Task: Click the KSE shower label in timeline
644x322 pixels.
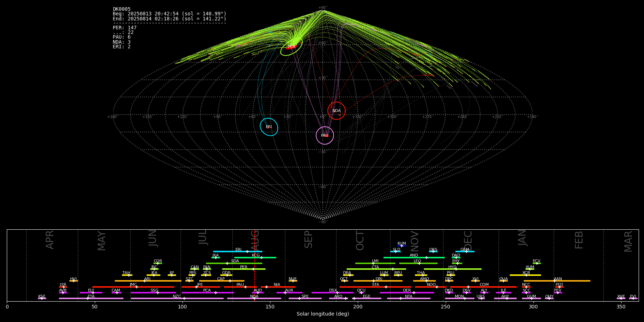Action: pyautogui.click(x=42, y=296)
